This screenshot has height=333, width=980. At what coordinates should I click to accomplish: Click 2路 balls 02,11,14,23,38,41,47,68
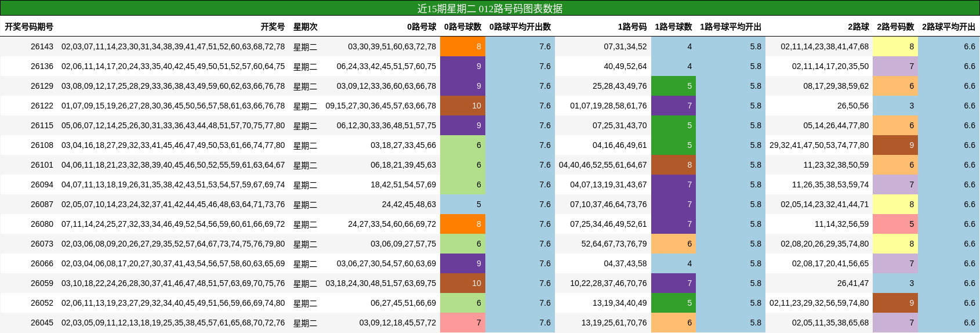point(825,46)
